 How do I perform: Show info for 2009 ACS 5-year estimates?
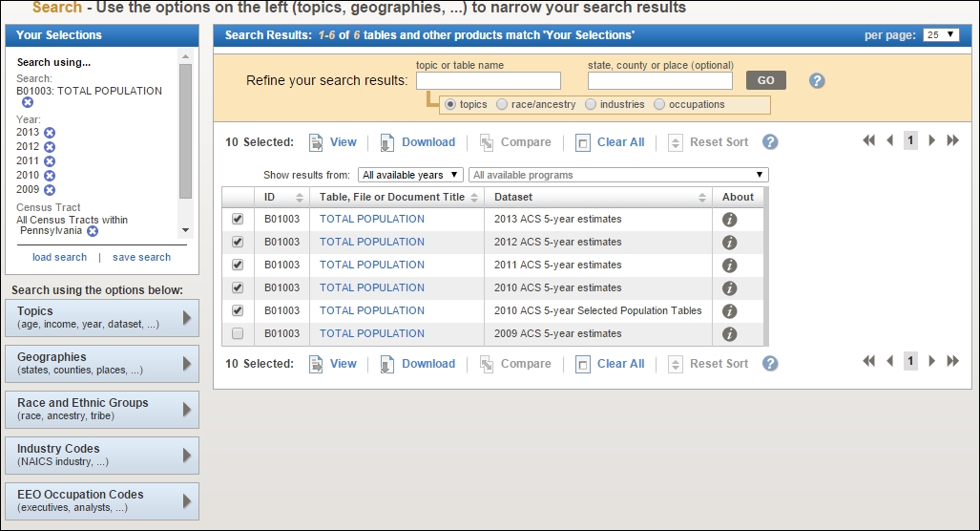coord(729,334)
